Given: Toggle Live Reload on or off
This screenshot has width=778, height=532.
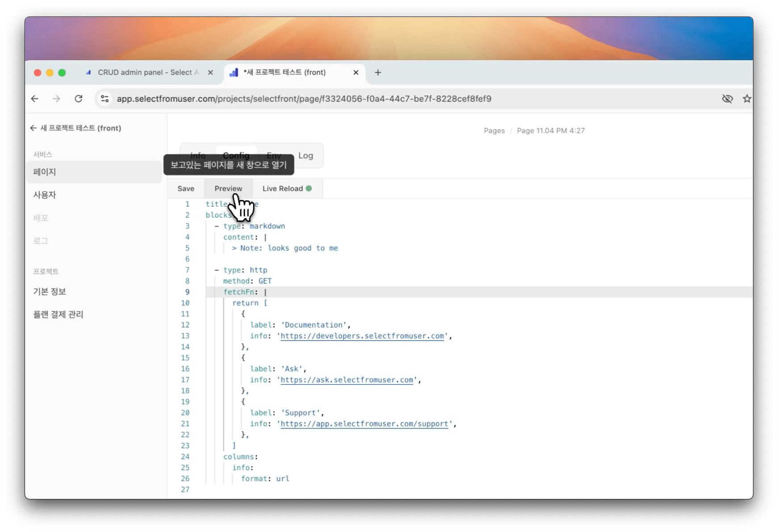Looking at the screenshot, I should pos(287,188).
